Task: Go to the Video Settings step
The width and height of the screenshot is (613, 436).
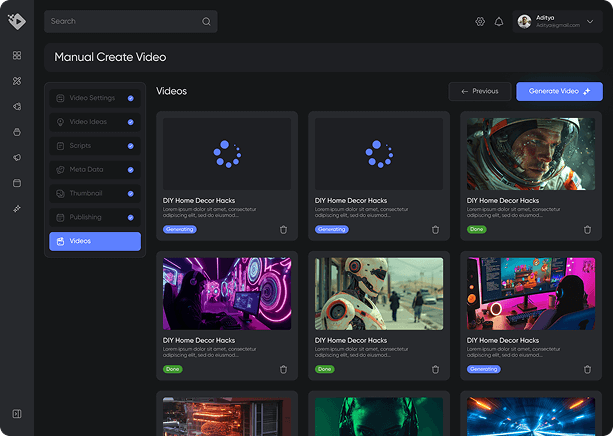Action: pos(95,98)
